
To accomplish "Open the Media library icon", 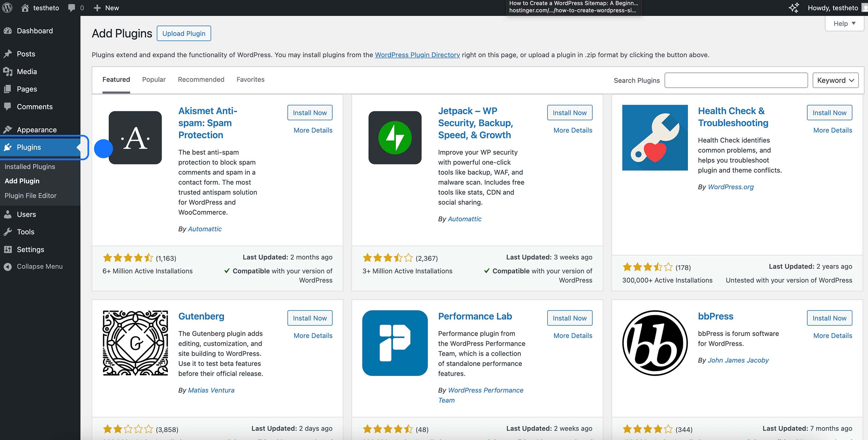I will (8, 71).
